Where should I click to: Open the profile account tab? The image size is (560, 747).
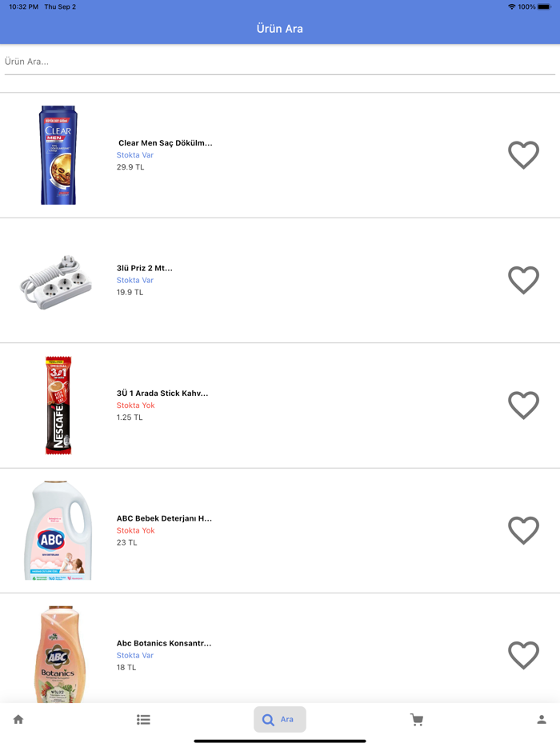(x=542, y=720)
